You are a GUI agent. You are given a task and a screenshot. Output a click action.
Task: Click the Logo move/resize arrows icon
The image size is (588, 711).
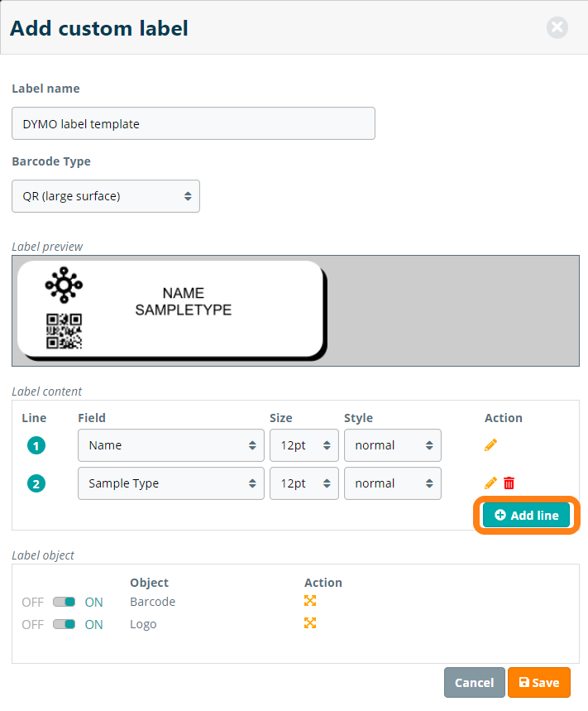point(310,623)
